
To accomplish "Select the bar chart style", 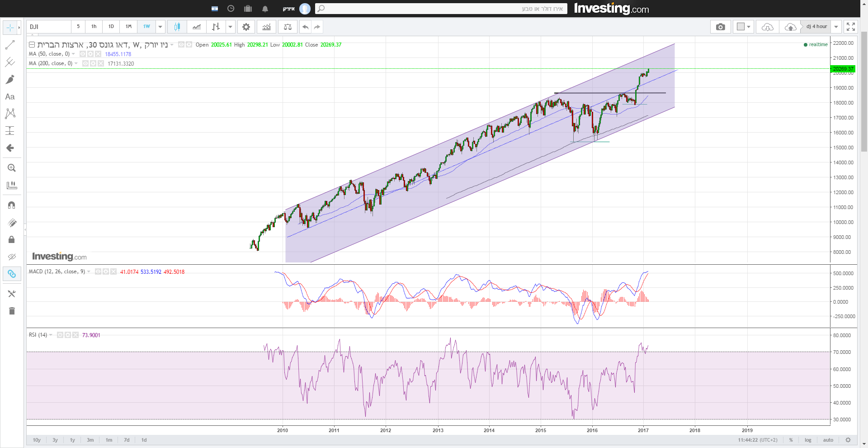I will tap(216, 27).
